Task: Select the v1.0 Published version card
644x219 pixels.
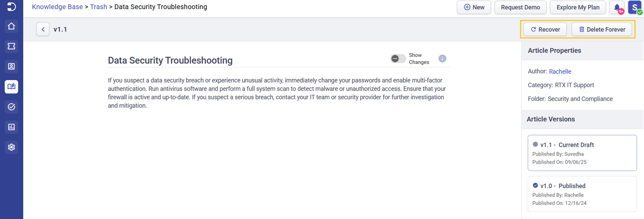Action: 582,194
